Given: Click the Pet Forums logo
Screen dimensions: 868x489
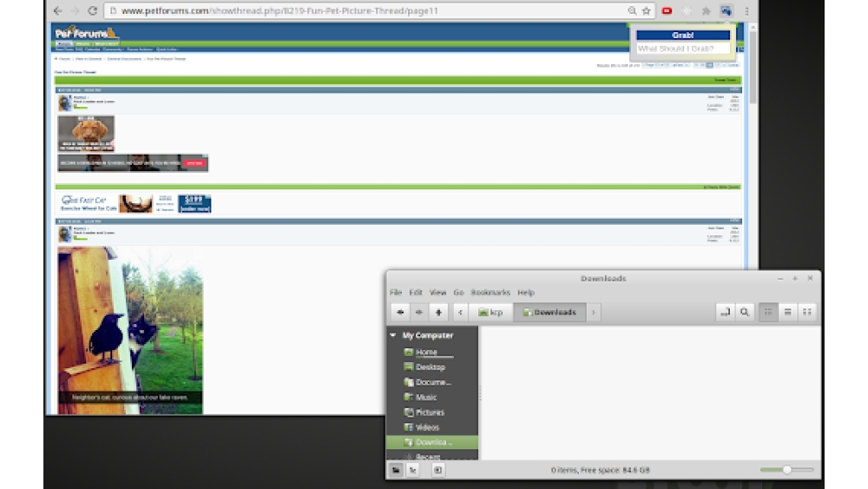Looking at the screenshot, I should tap(86, 33).
